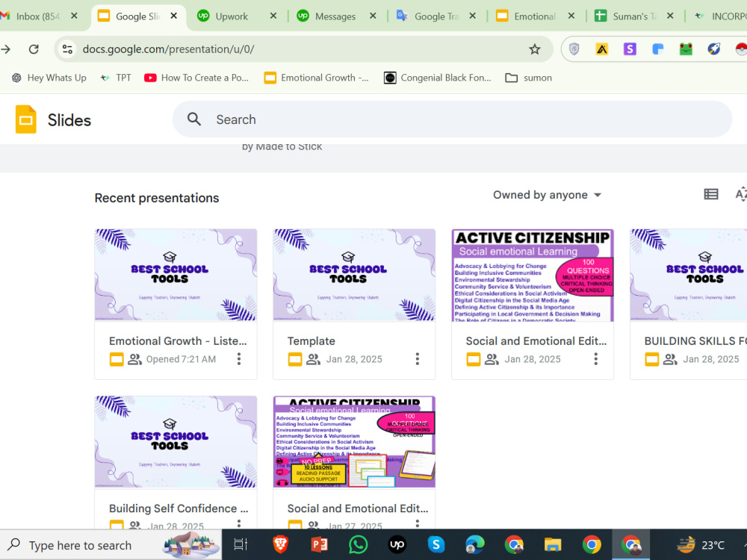Screen dimensions: 747x560
Task: Open the TPT bookmark
Action: [116, 78]
